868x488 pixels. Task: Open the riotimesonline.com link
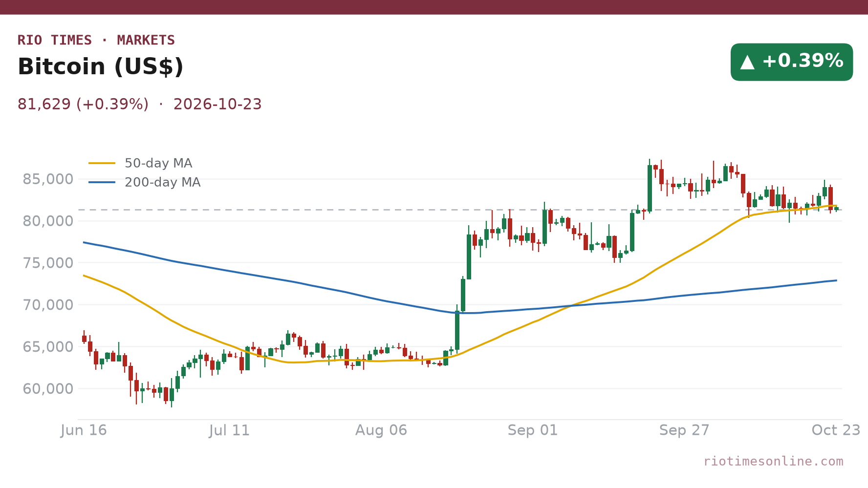click(773, 461)
